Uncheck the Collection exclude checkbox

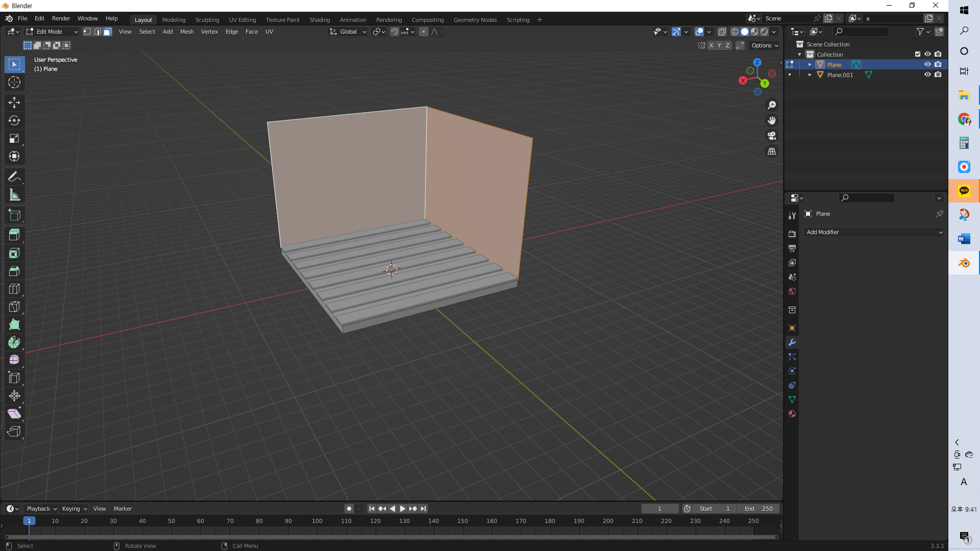click(918, 54)
